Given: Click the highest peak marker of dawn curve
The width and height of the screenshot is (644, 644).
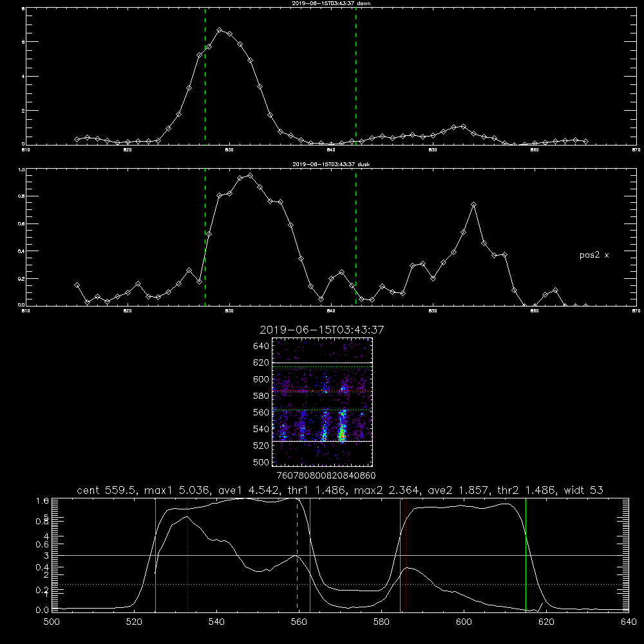Looking at the screenshot, I should tap(220, 30).
